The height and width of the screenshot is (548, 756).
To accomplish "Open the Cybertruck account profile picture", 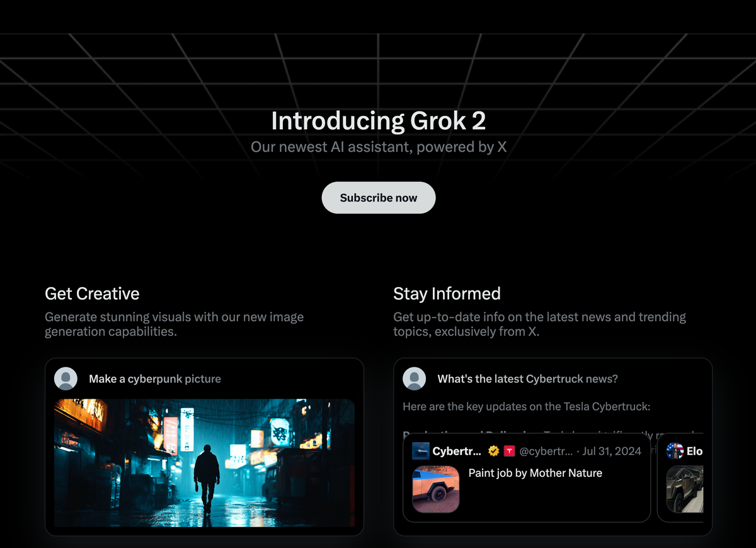I will pyautogui.click(x=421, y=451).
